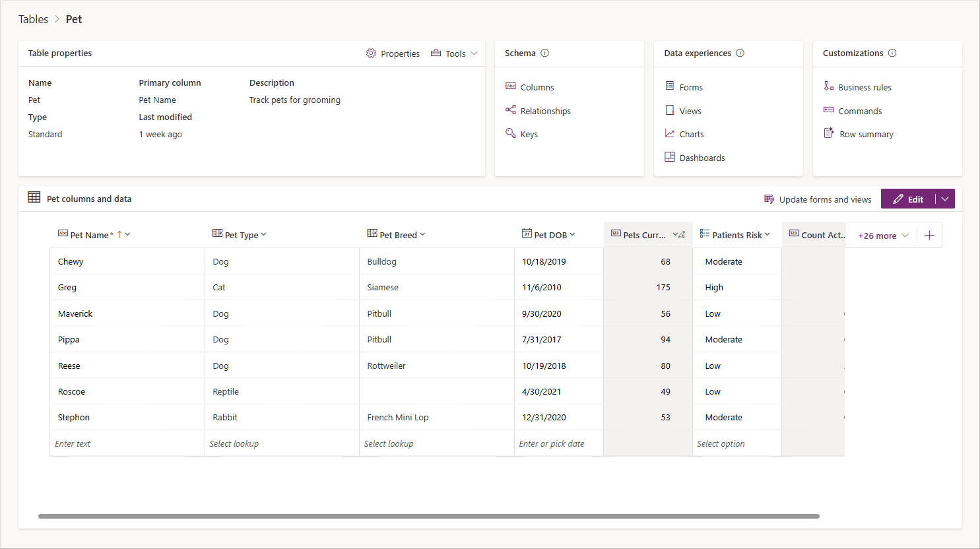980x549 pixels.
Task: Click the Row summary icon
Action: tap(829, 133)
